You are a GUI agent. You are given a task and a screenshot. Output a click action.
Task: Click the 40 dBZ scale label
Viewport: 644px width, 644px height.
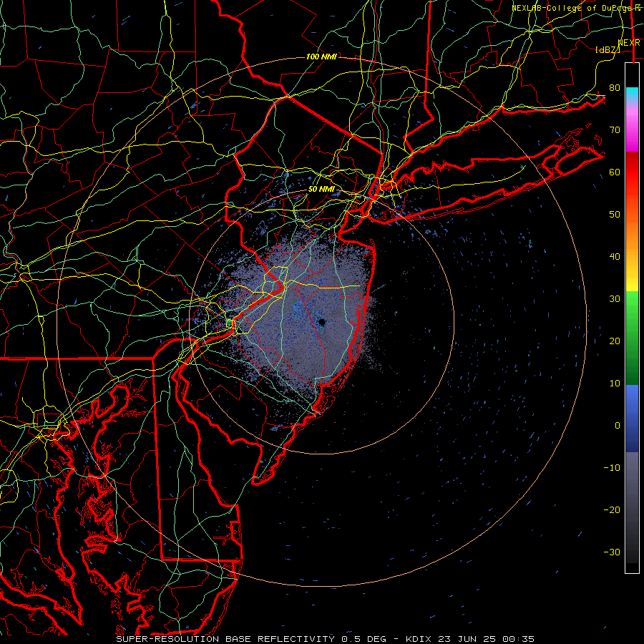pyautogui.click(x=615, y=257)
